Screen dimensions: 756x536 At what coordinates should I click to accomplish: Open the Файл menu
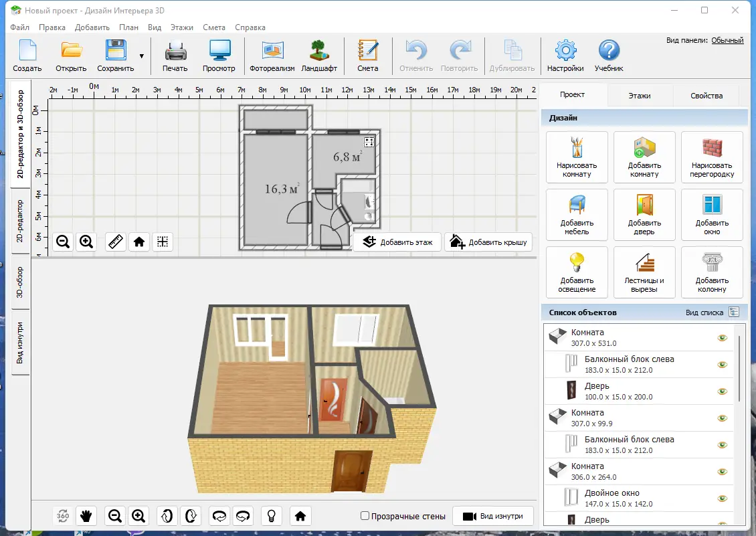20,27
